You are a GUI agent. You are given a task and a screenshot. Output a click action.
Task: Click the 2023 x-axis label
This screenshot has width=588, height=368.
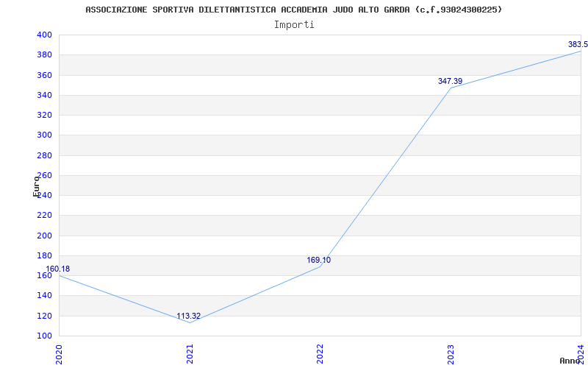pos(451,354)
